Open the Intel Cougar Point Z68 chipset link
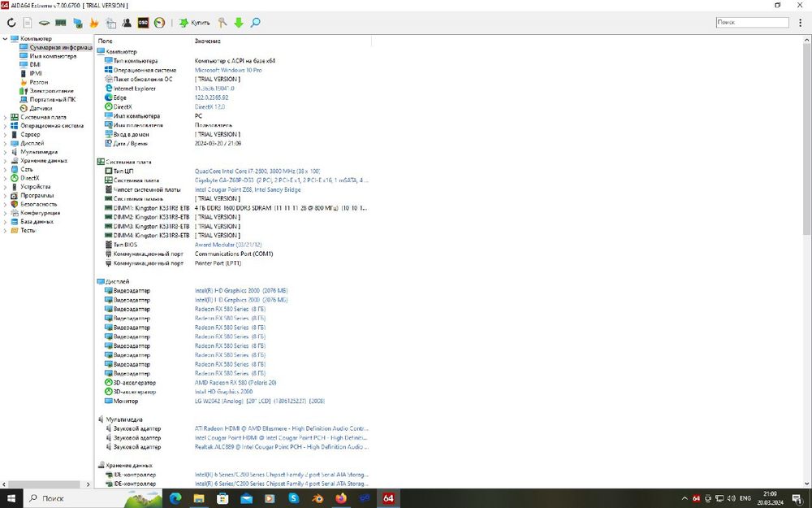This screenshot has width=812, height=508. point(248,189)
